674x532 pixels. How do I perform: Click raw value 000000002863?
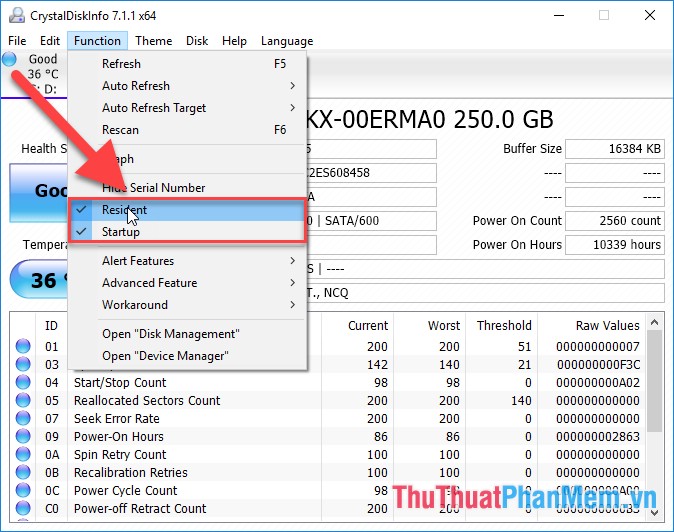598,437
